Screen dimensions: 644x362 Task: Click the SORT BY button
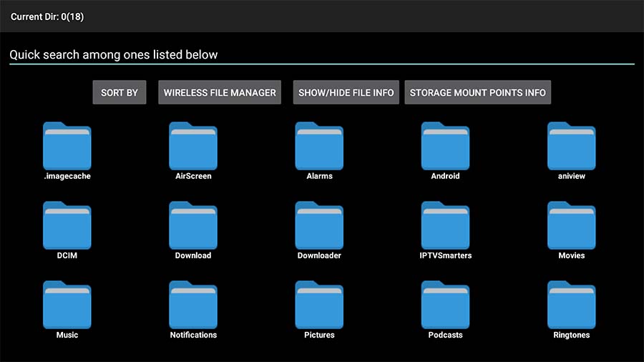(x=119, y=92)
